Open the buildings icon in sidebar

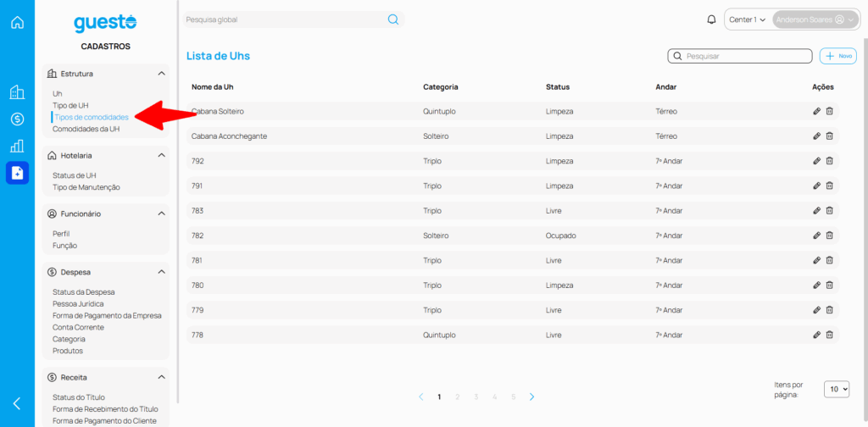[x=17, y=92]
